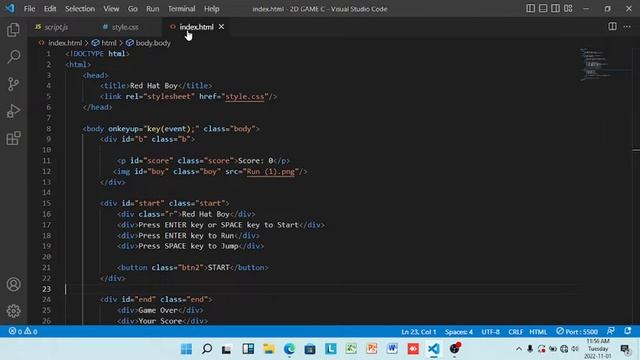Screen dimensions: 640x360
Task: Click 'Red Hat Boy' title text line 4
Action: pyautogui.click(x=153, y=86)
